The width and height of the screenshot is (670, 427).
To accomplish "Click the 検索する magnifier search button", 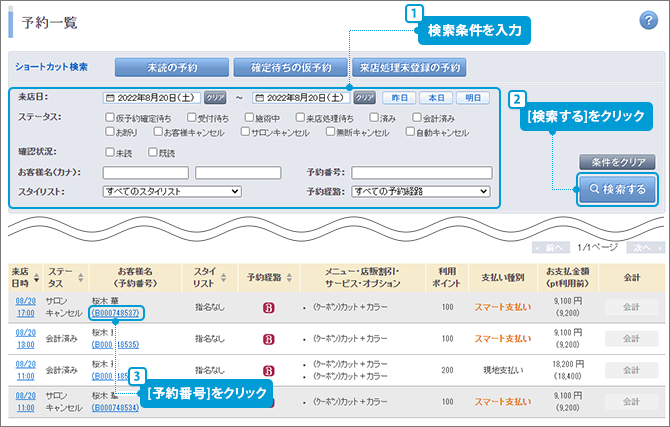I will click(616, 188).
